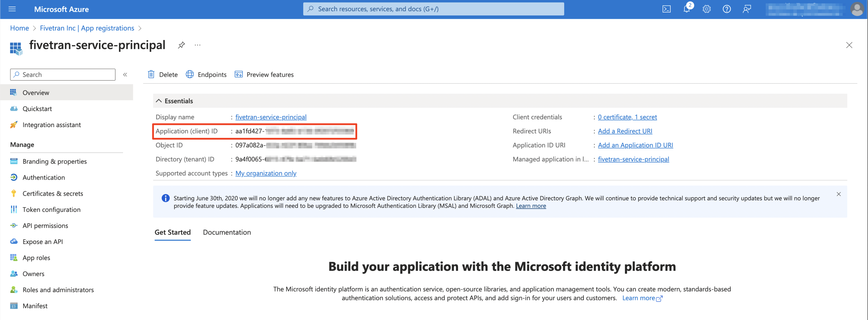The image size is (868, 320).
Task: Click the App roles grid icon
Action: (14, 258)
